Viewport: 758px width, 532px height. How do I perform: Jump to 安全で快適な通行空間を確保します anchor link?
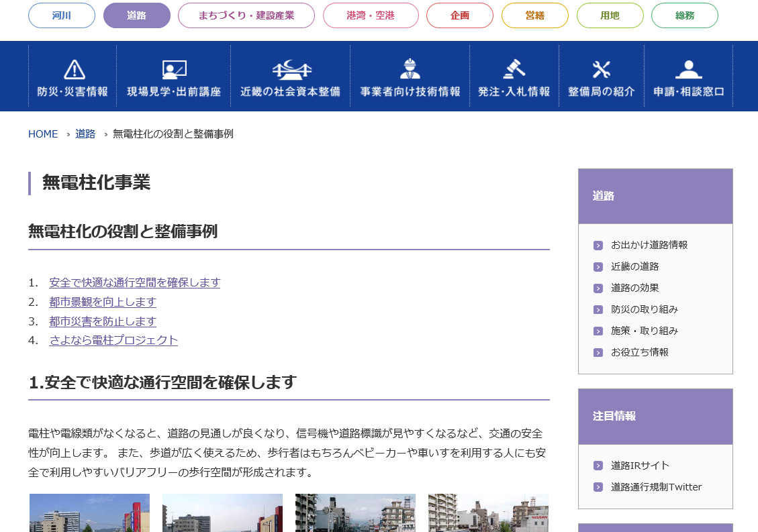click(135, 282)
